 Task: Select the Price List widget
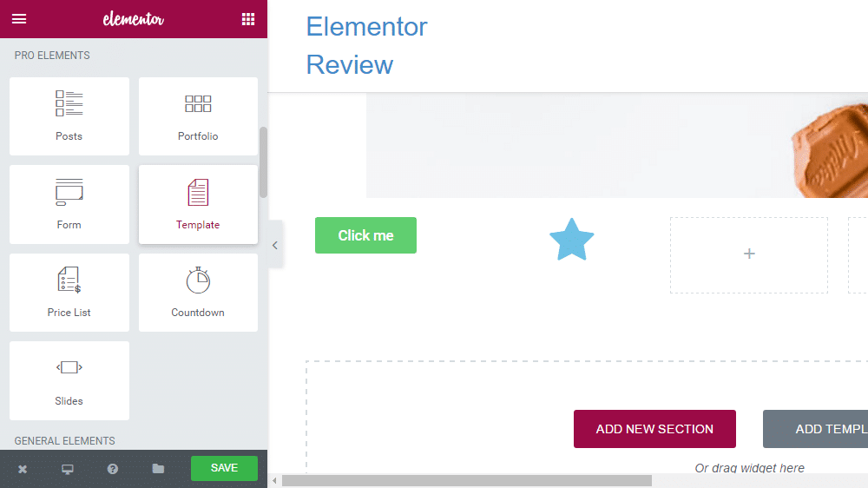pyautogui.click(x=69, y=293)
